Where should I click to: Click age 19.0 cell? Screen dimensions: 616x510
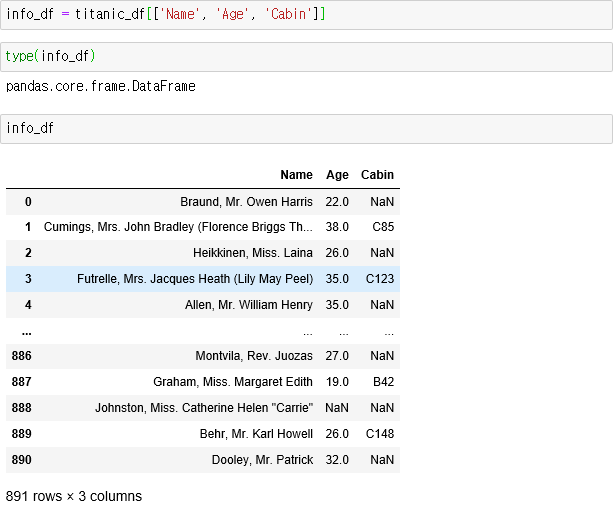tap(337, 382)
